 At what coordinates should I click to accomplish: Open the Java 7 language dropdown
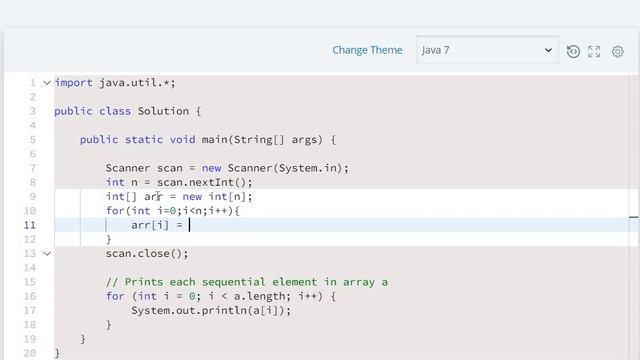click(487, 50)
